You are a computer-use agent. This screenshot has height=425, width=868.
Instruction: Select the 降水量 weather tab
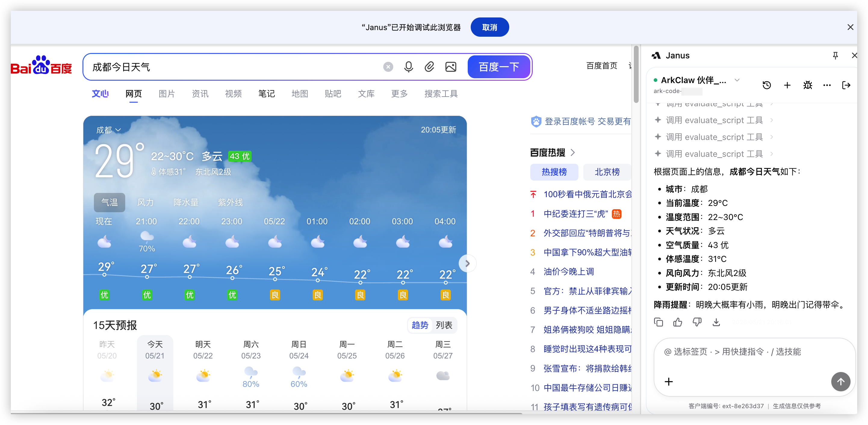tap(186, 202)
